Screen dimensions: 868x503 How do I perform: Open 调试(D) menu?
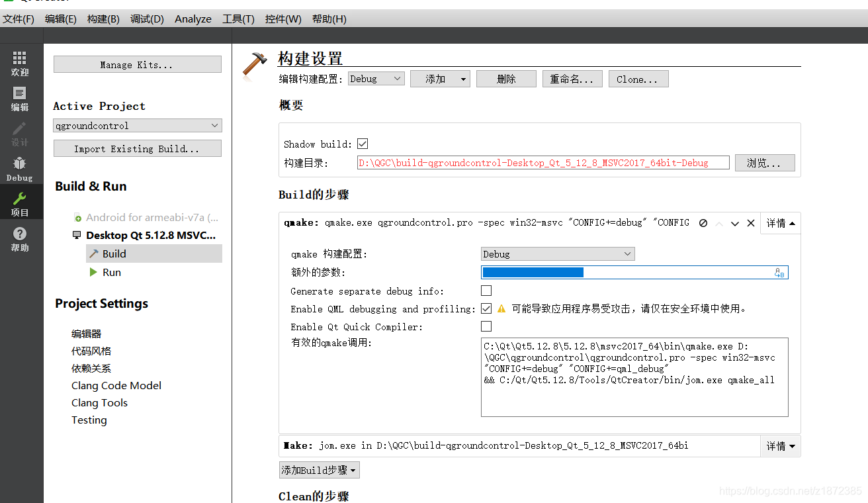(147, 19)
